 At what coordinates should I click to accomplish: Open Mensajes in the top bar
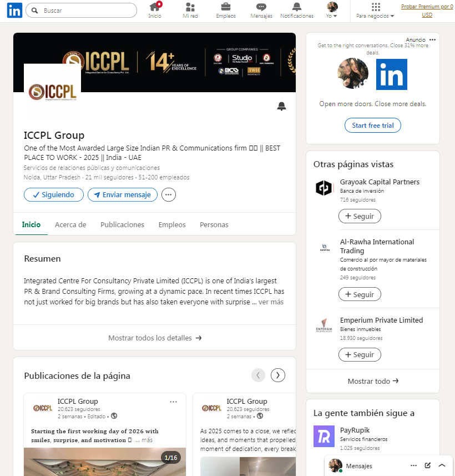point(261,11)
